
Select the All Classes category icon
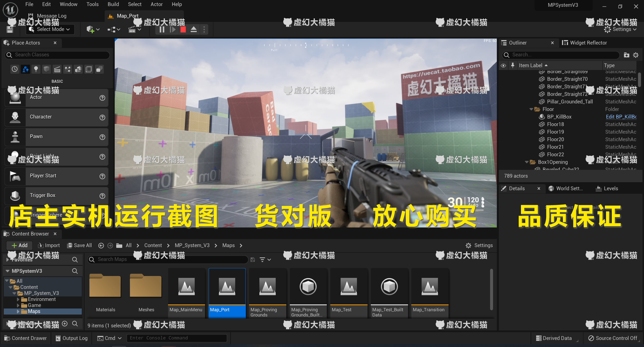99,69
